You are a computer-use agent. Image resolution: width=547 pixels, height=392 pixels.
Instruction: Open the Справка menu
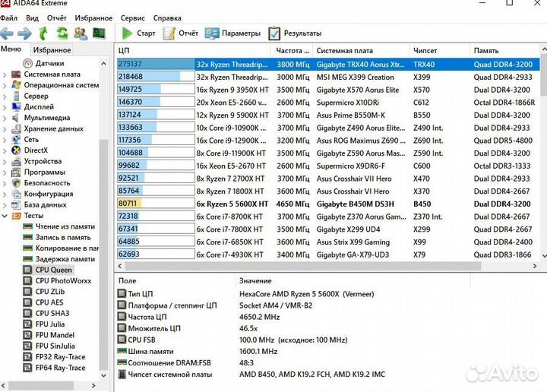167,17
